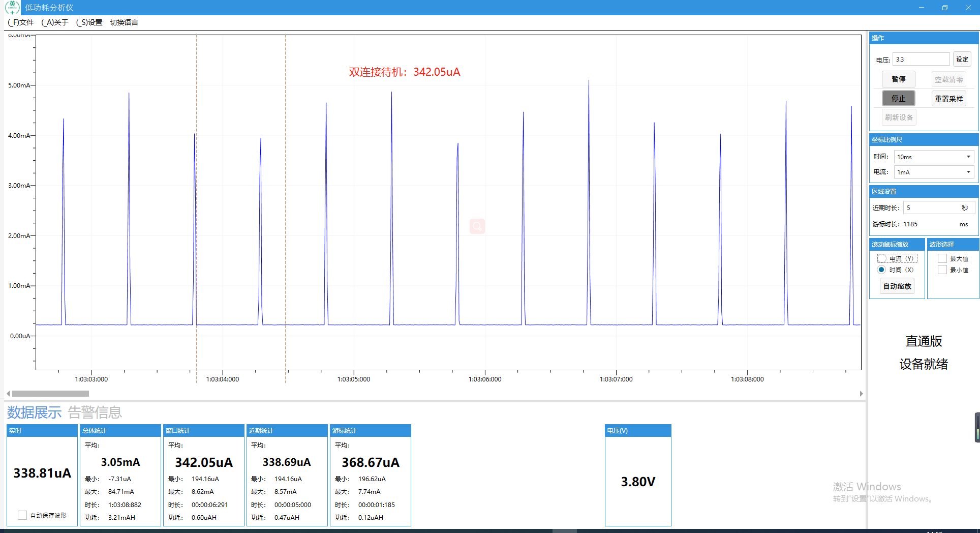Switch to the 告警信息 tab
Image resolution: width=980 pixels, height=533 pixels.
click(95, 412)
